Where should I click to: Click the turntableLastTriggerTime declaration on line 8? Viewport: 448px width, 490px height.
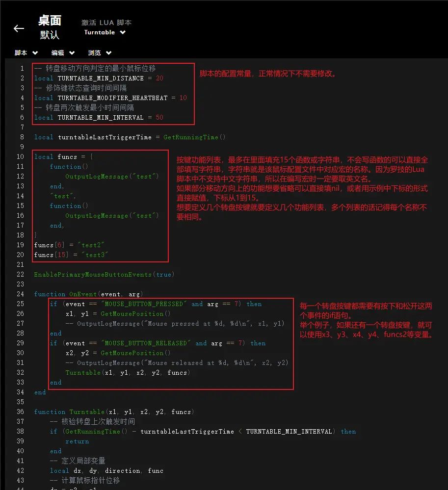(130, 137)
